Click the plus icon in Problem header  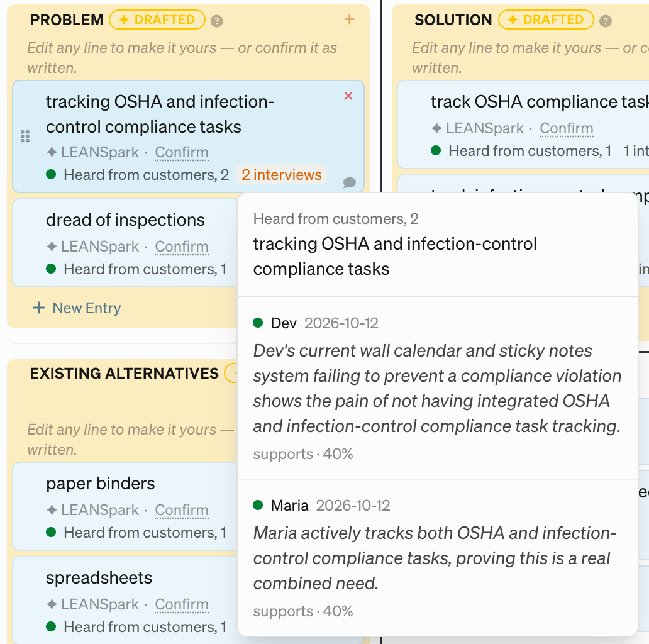click(349, 19)
